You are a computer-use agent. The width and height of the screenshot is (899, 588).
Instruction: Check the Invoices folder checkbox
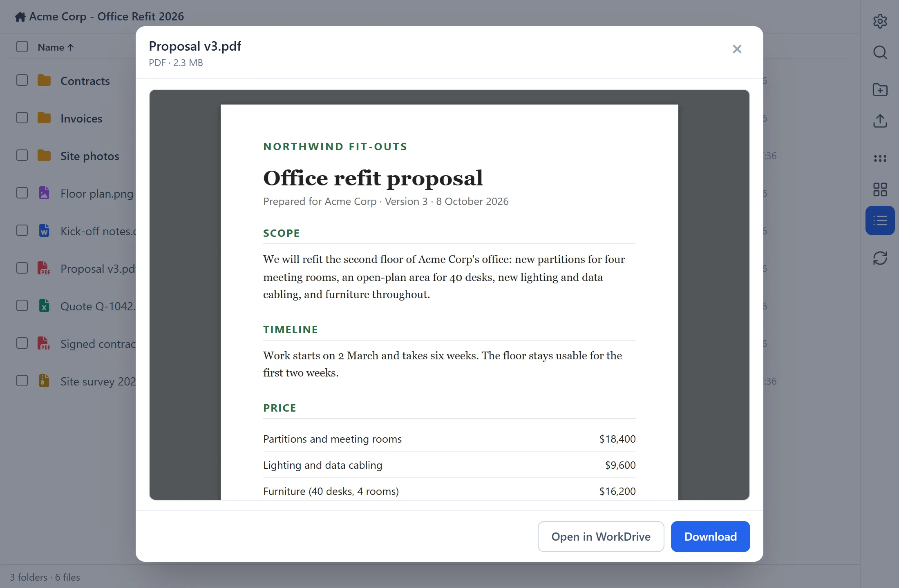(x=22, y=118)
